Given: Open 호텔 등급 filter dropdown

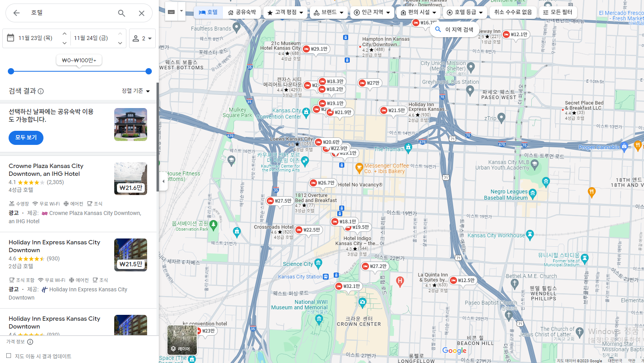Looking at the screenshot, I should click(x=465, y=13).
